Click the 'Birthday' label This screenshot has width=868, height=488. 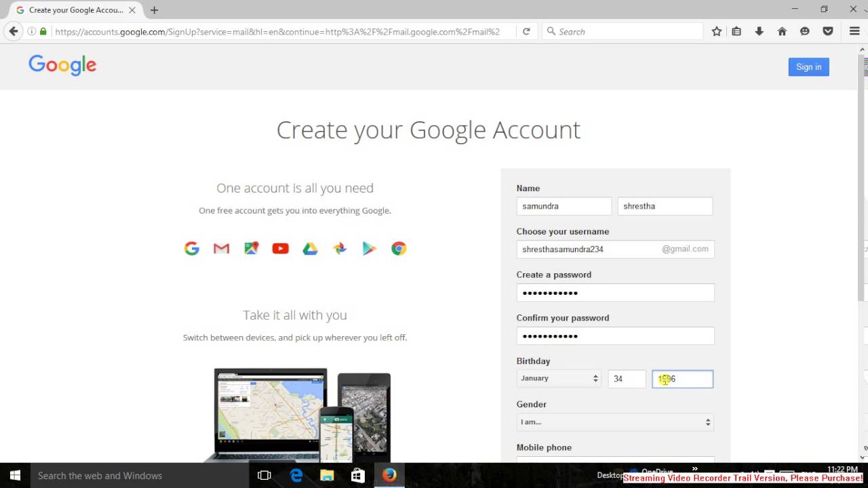533,361
